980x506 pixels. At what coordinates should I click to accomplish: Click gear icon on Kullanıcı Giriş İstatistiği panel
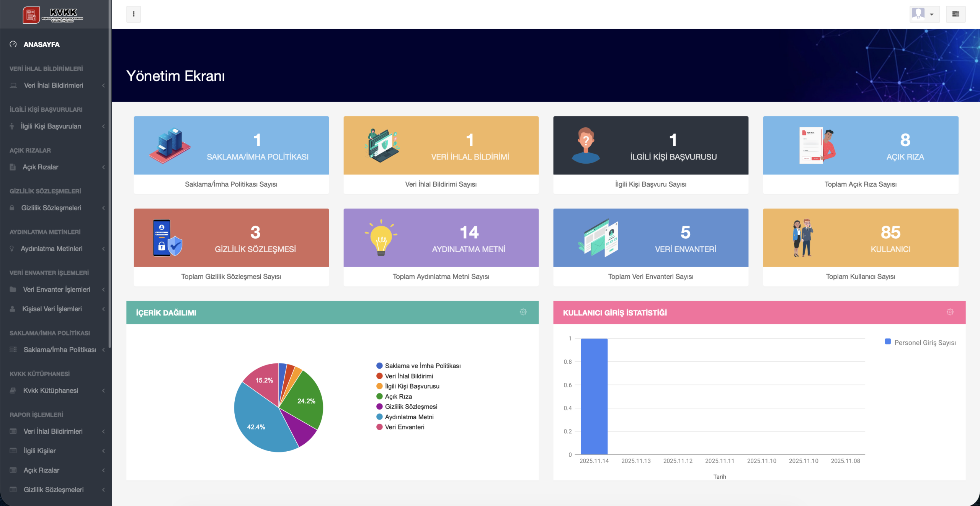click(950, 312)
